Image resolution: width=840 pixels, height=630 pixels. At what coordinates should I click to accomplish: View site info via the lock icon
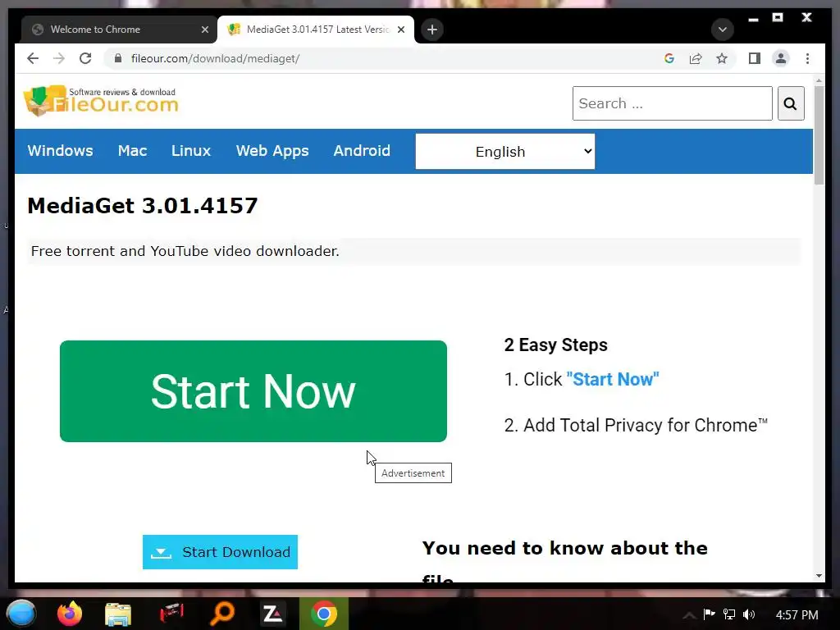click(x=118, y=58)
